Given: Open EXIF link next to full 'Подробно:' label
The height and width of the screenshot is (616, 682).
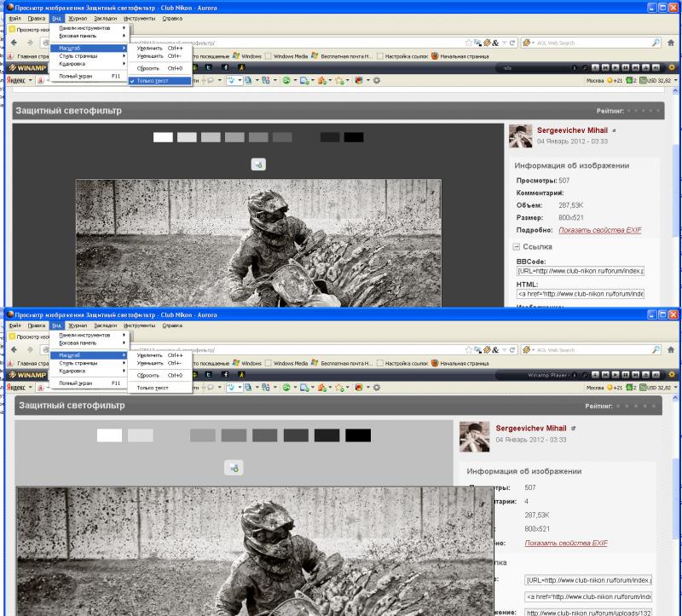Looking at the screenshot, I should 600,230.
